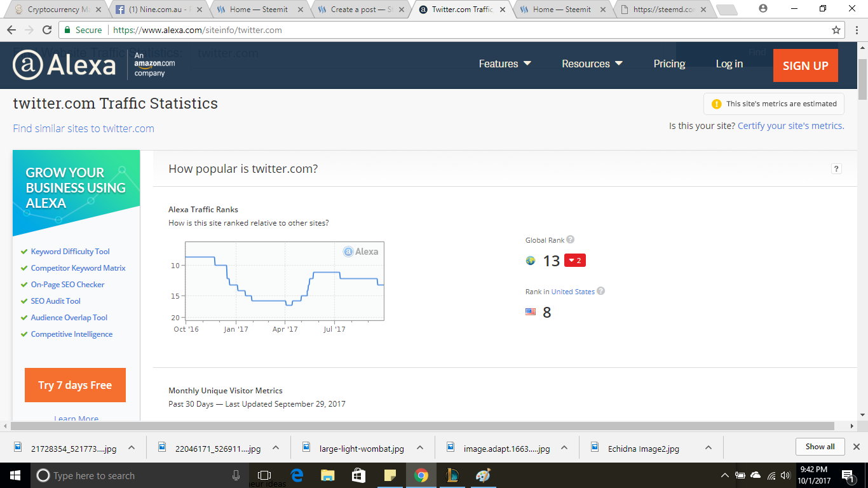Image resolution: width=868 pixels, height=488 pixels.
Task: Open File Explorer from the taskbar
Action: (x=328, y=475)
